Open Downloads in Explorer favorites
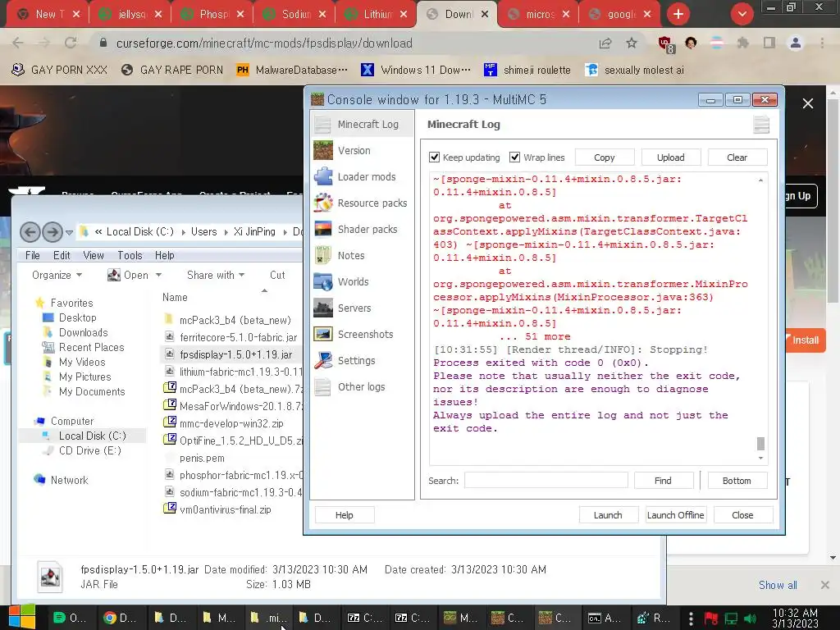840x630 pixels. coord(83,333)
